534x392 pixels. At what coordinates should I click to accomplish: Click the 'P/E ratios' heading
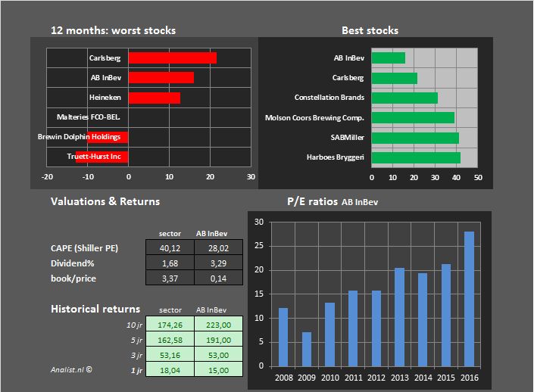[x=312, y=201]
